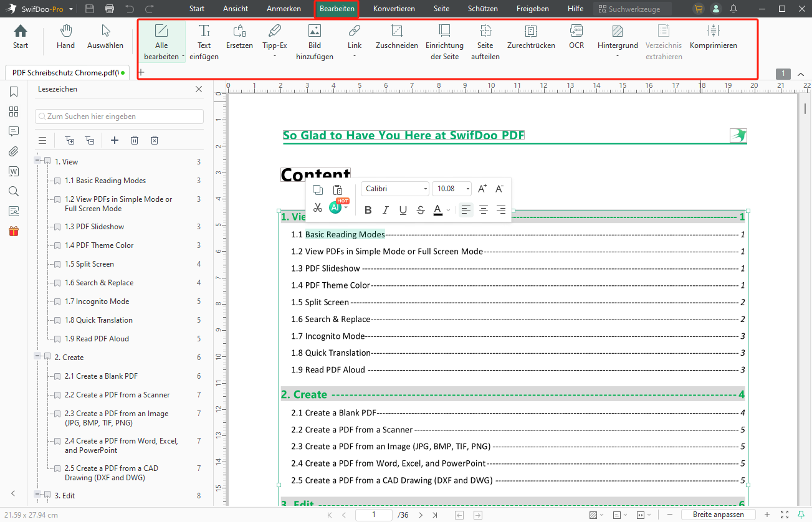Image resolution: width=812 pixels, height=522 pixels.
Task: Toggle bold formatting
Action: point(368,210)
